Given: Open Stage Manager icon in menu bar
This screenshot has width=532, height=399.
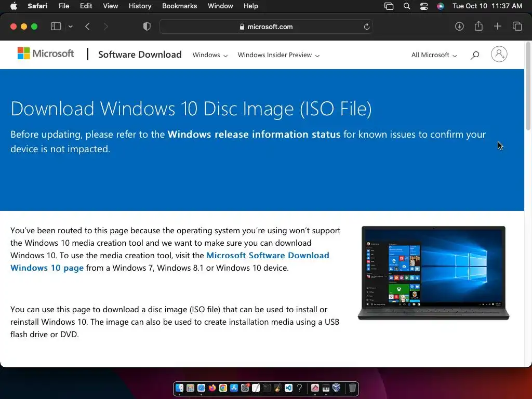Looking at the screenshot, I should 389,6.
